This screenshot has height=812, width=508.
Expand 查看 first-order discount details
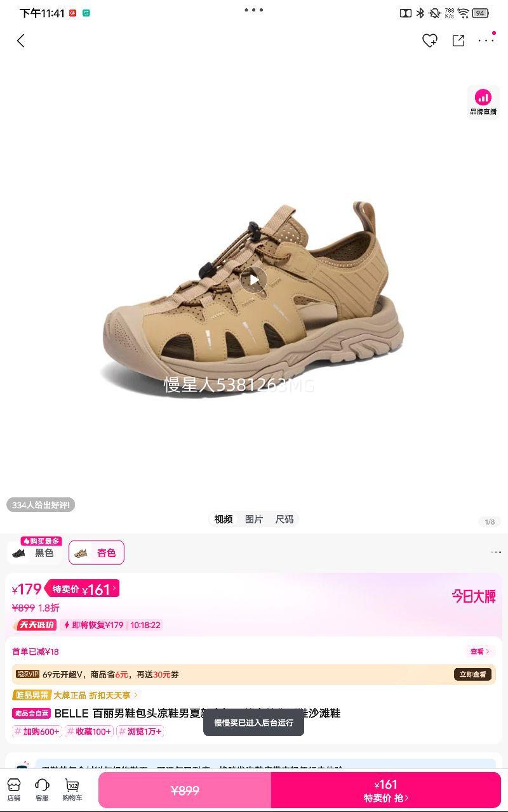(481, 652)
